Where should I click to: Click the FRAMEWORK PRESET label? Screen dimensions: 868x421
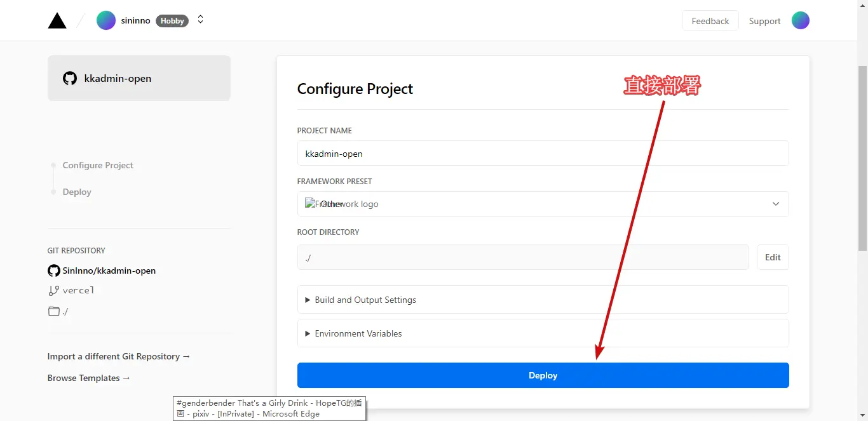(335, 181)
